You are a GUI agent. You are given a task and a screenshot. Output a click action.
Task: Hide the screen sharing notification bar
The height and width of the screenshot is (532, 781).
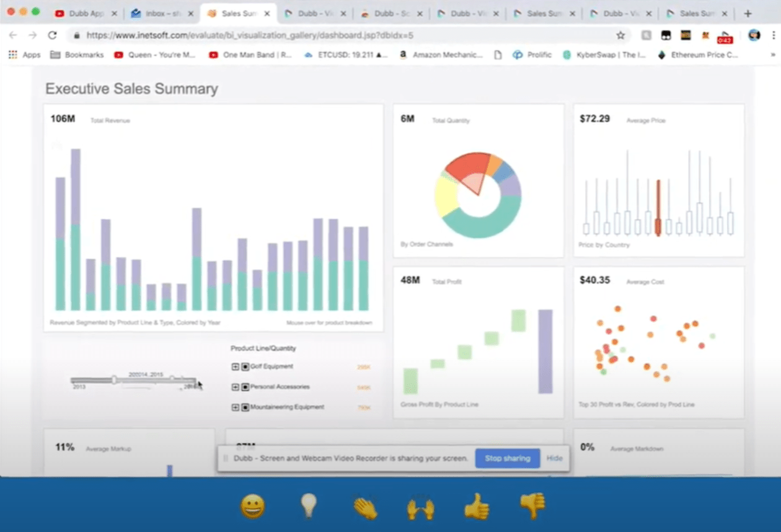click(x=554, y=458)
